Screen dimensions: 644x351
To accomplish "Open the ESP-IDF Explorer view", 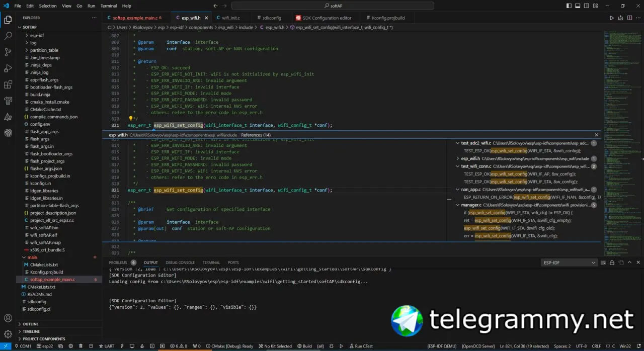I will pos(8,133).
